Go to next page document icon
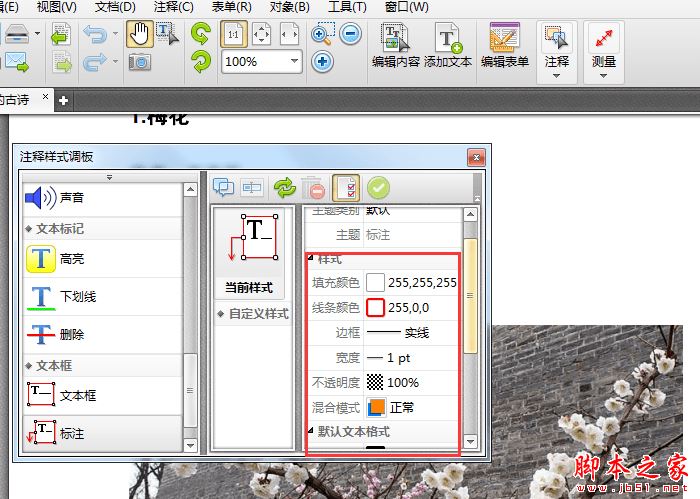The width and height of the screenshot is (700, 499). pyautogui.click(x=62, y=62)
